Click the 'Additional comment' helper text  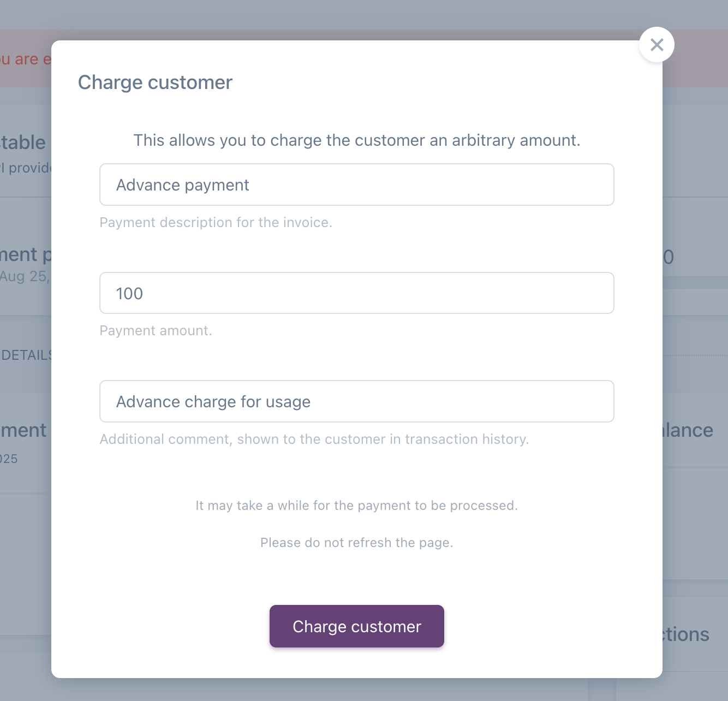pyautogui.click(x=314, y=439)
